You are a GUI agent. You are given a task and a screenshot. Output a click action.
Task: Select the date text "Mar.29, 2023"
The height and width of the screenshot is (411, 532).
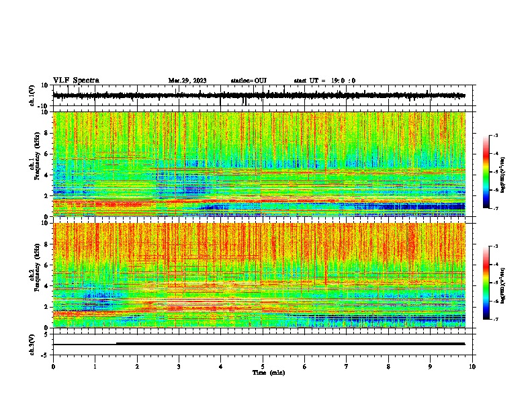pos(187,81)
